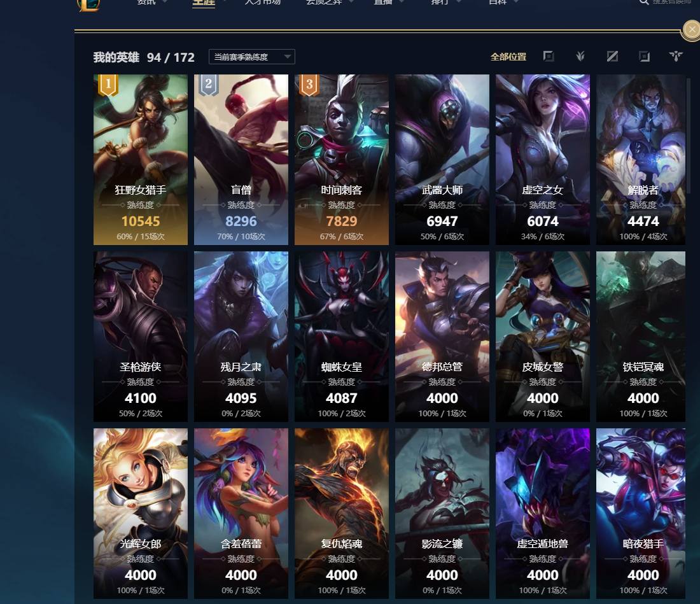Close the panel with the gold X button
Screen dimensions: 700x604
[x=692, y=30]
